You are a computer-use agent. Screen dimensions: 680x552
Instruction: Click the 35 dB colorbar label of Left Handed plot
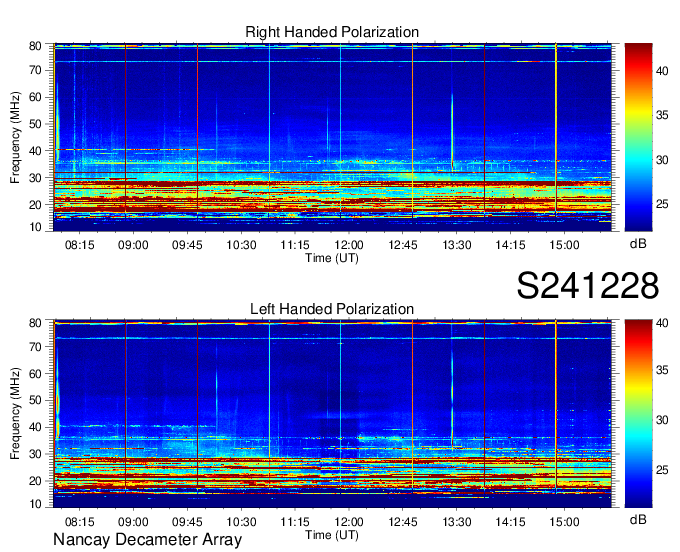click(662, 370)
